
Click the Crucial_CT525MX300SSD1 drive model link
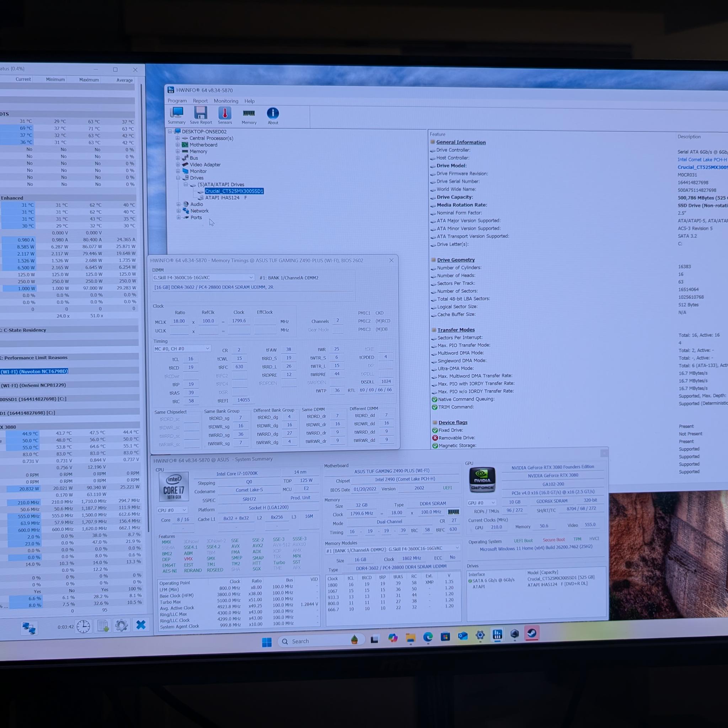tap(702, 167)
